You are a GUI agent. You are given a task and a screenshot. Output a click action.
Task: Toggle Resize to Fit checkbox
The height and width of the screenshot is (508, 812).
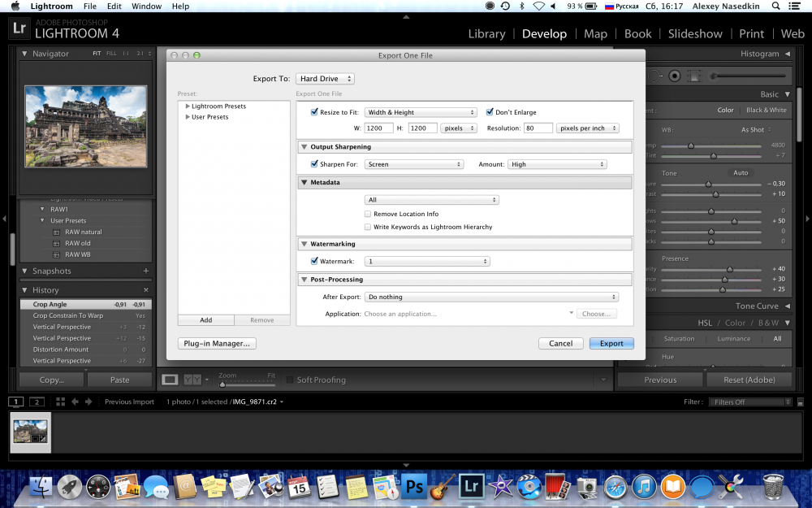313,112
